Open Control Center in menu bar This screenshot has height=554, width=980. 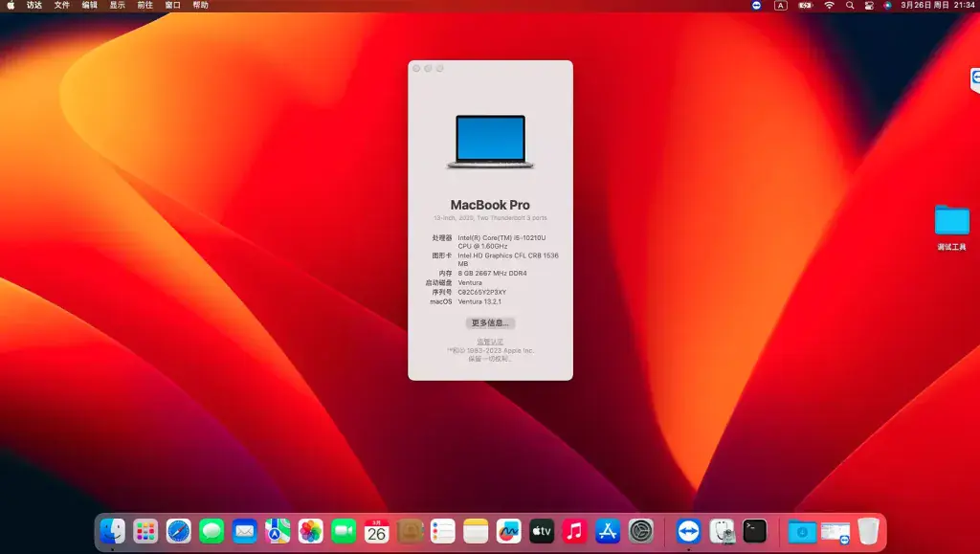coord(869,5)
